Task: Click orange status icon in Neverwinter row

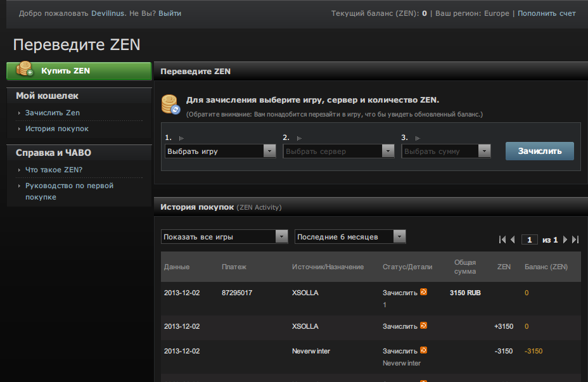Action: pyautogui.click(x=423, y=350)
